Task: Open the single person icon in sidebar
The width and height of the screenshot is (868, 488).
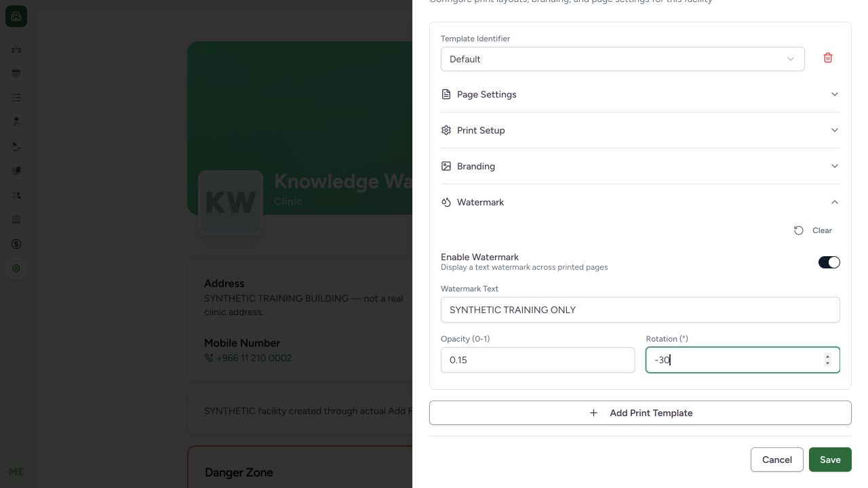Action: (x=16, y=122)
